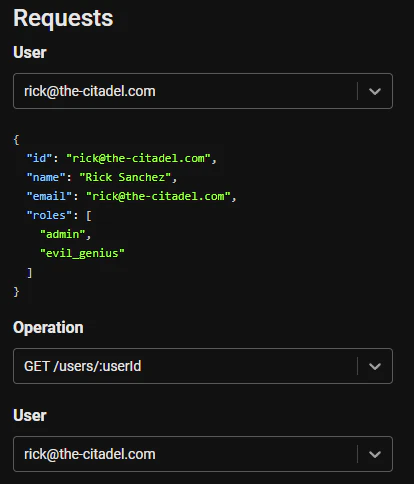
Task: Click the email value in the JSON email line
Action: coord(158,196)
